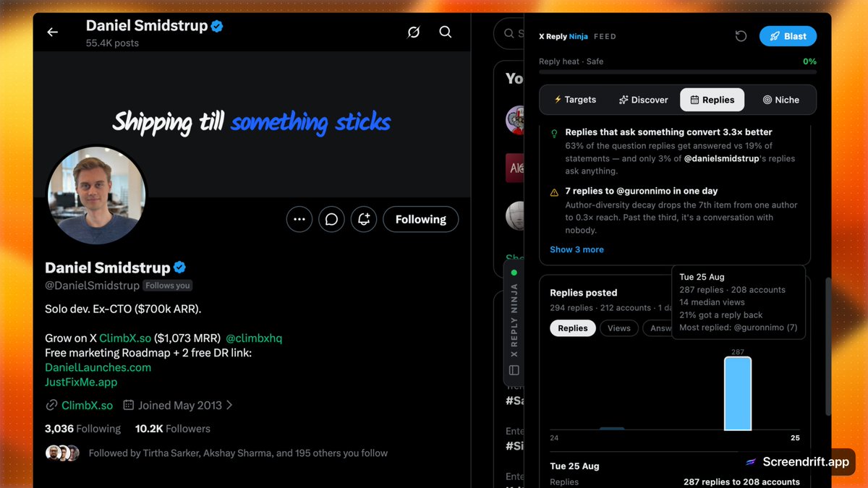Visit JustFixMe.app link
The height and width of the screenshot is (488, 868).
(81, 382)
